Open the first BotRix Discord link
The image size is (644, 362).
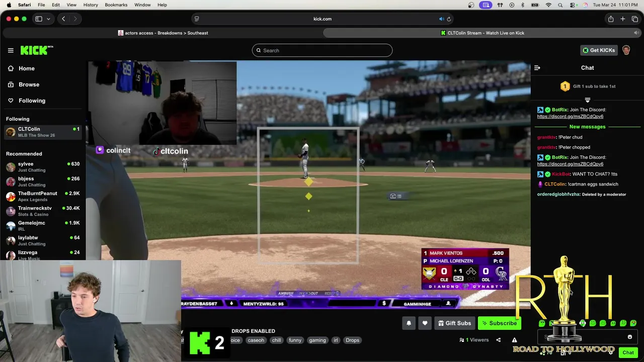[x=570, y=117]
